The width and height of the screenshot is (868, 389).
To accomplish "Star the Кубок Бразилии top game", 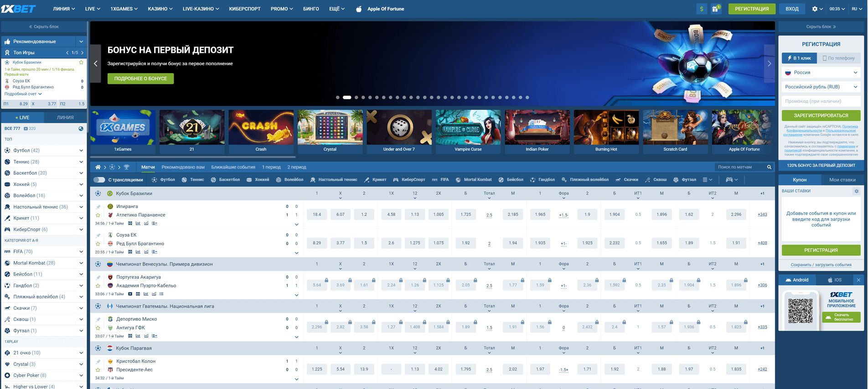I will click(x=81, y=62).
